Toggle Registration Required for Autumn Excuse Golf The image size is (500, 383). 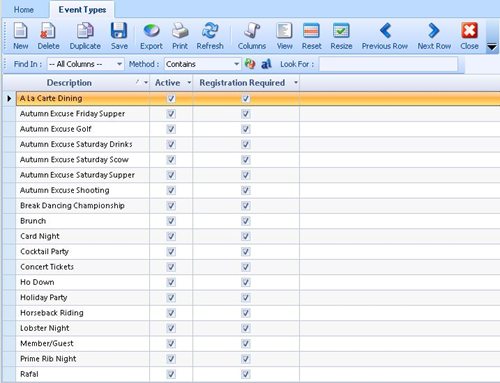tap(246, 129)
